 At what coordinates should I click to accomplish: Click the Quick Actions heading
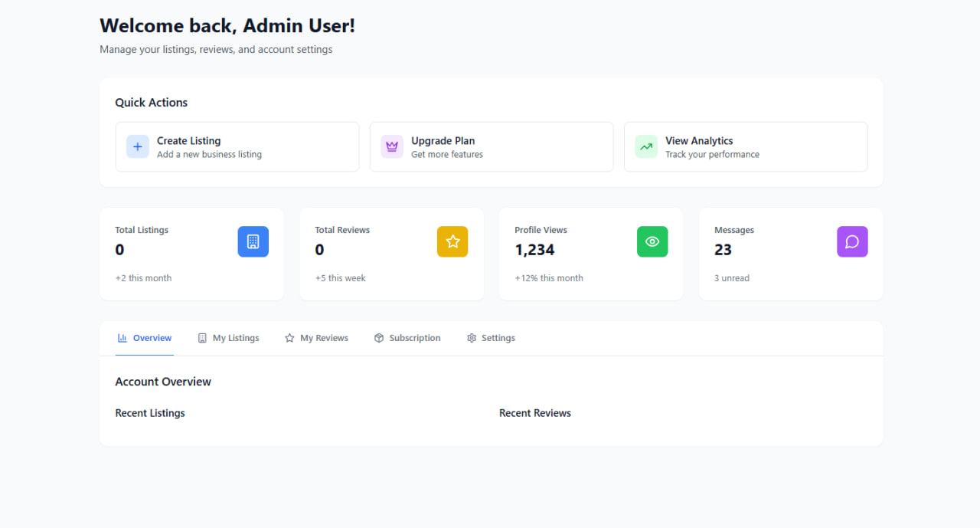coord(152,103)
